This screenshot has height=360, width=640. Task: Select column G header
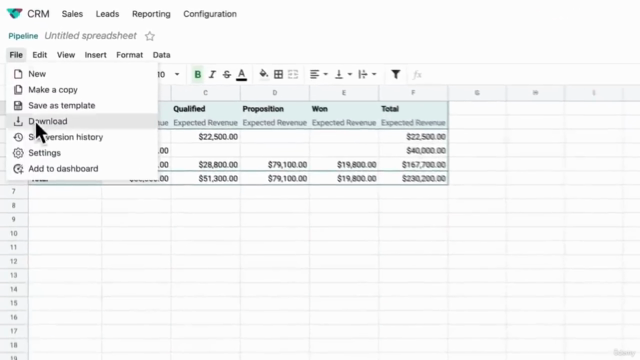(x=477, y=93)
